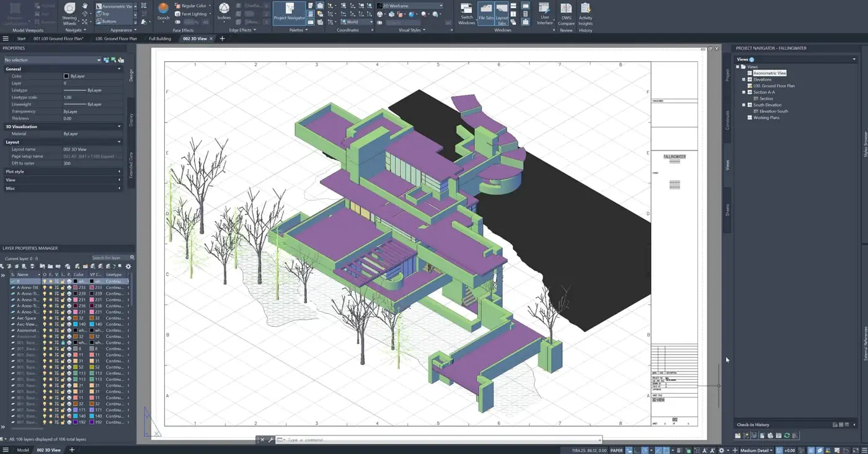The height and width of the screenshot is (454, 868).
Task: Switch to the Start tab
Action: pyautogui.click(x=21, y=38)
